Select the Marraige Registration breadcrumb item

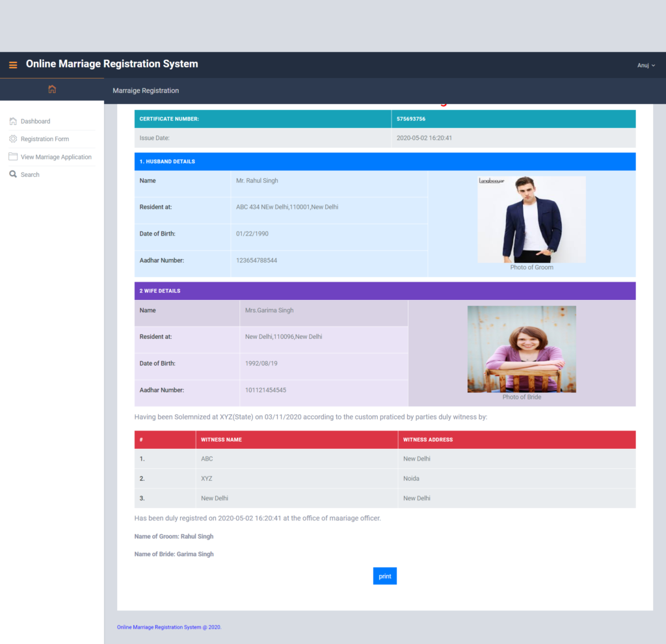[146, 90]
